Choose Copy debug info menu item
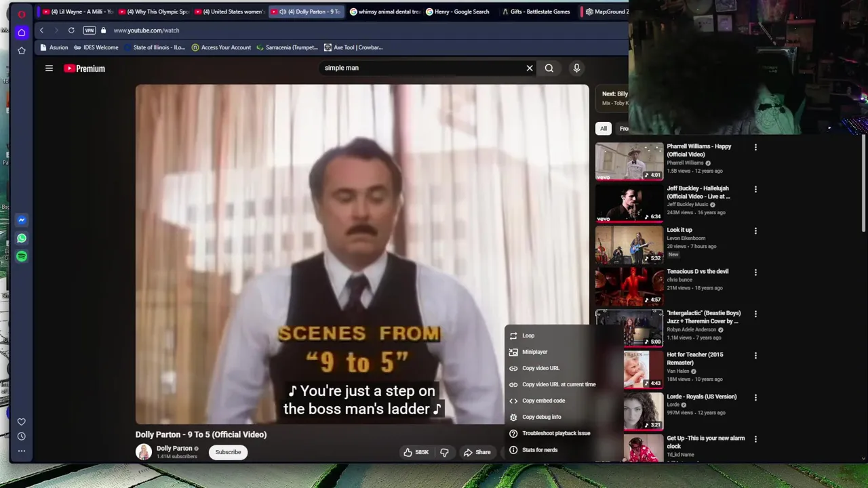This screenshot has height=488, width=868. [563, 417]
